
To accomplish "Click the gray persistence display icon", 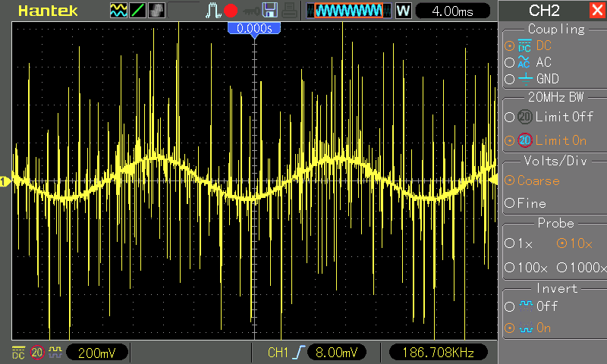I will point(156,11).
